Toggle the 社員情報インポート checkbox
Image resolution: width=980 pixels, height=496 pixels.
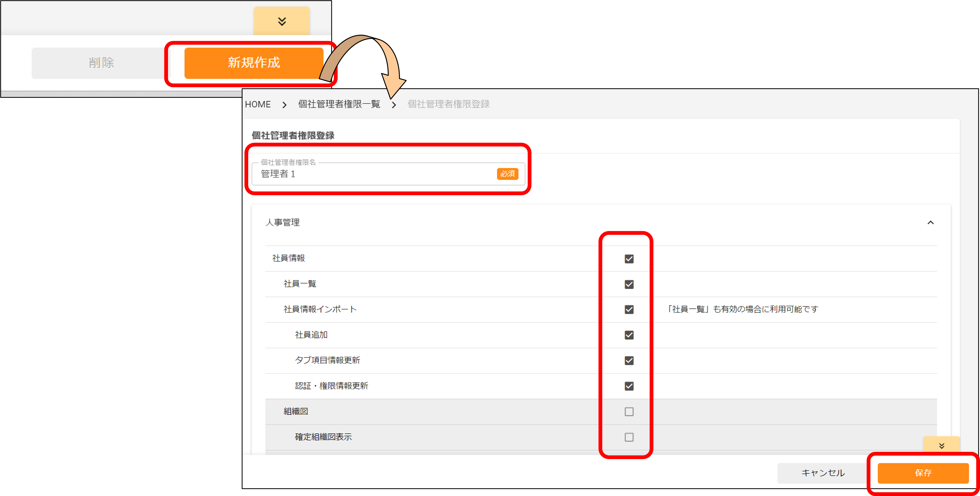pos(629,310)
